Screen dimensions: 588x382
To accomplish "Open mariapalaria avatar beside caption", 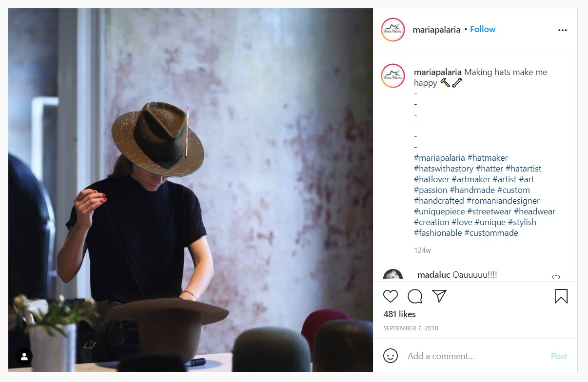I will pyautogui.click(x=393, y=76).
